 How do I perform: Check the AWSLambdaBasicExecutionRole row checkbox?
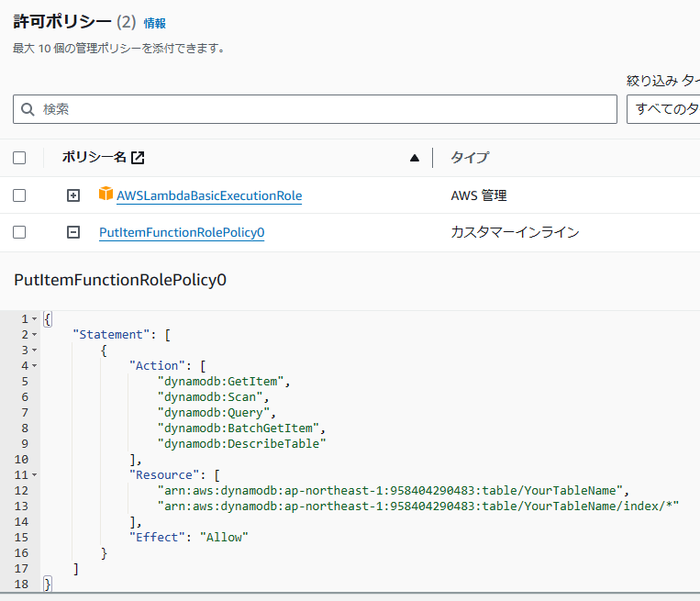[x=19, y=195]
